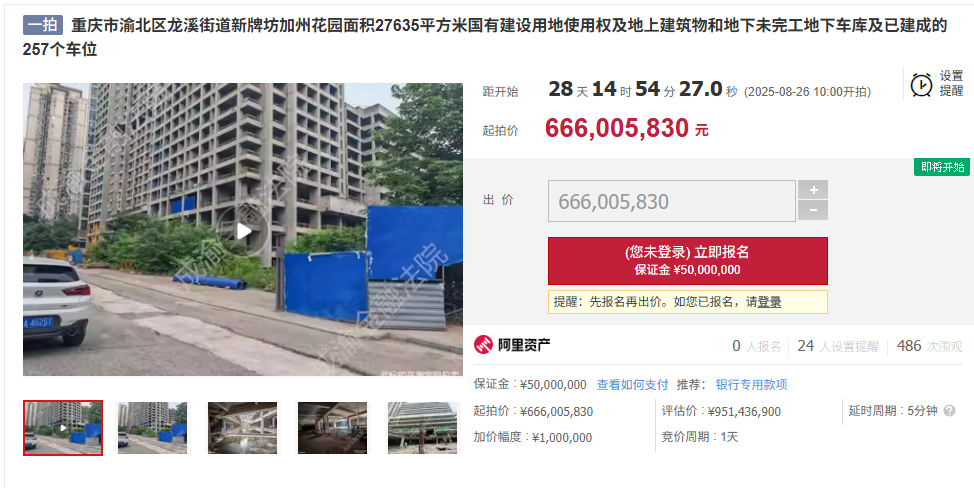Open the 查看如何支付 link
Screen dimensions: 974x488
point(632,385)
